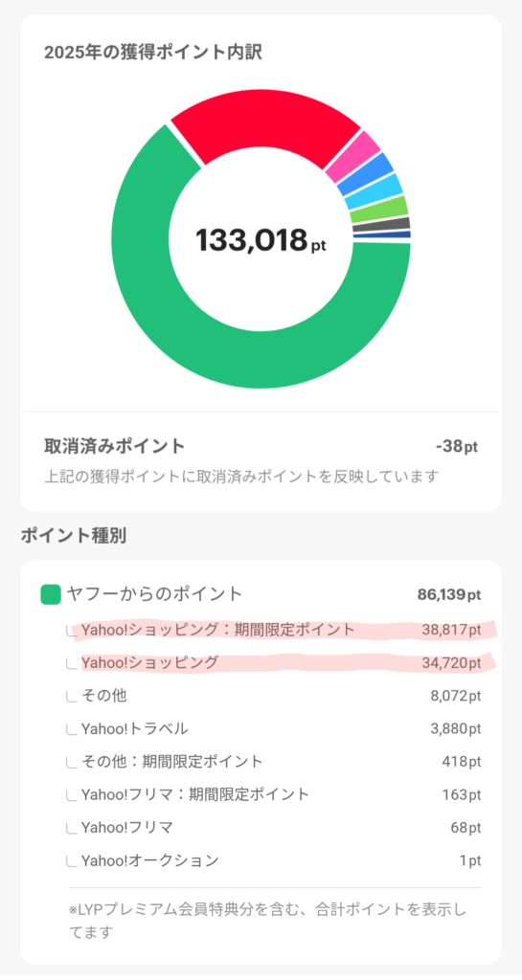Image resolution: width=522 pixels, height=980 pixels.
Task: Click the 取消済みポイント heading
Action: click(114, 446)
